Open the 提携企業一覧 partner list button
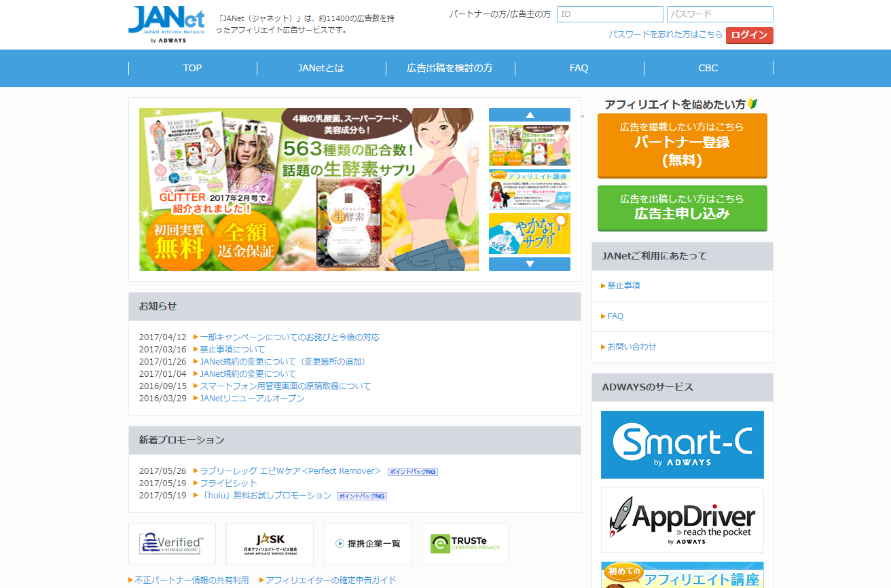This screenshot has height=588, width=891. click(367, 543)
